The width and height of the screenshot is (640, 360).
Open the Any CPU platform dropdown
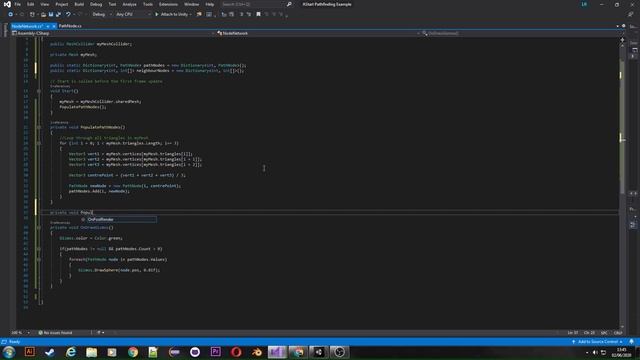tap(133, 14)
